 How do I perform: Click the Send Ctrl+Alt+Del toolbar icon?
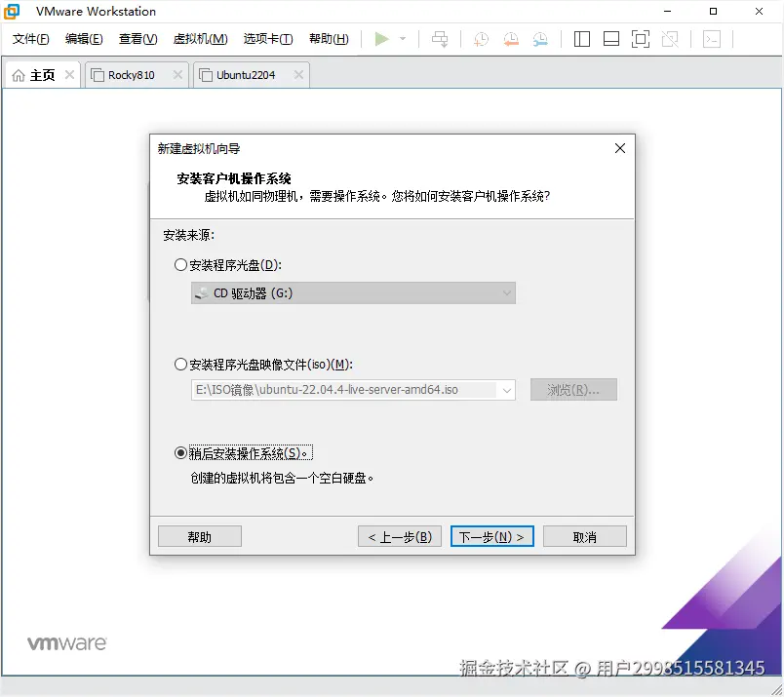(440, 38)
